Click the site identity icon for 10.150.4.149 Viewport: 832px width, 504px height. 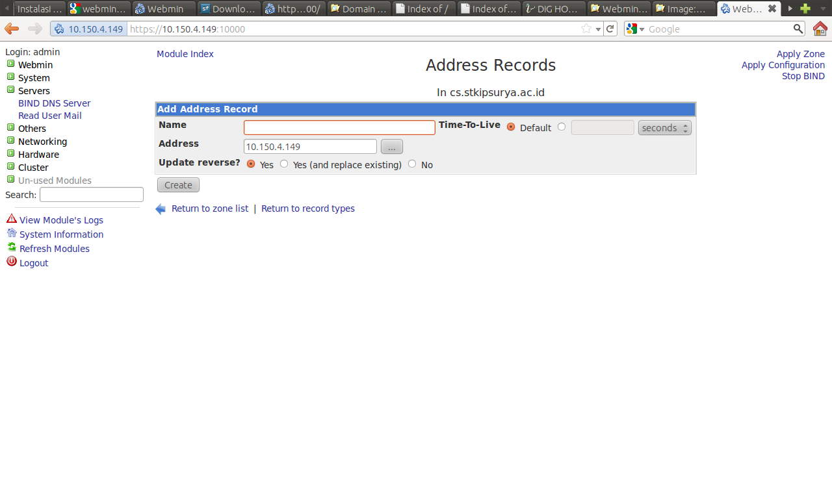[88, 29]
